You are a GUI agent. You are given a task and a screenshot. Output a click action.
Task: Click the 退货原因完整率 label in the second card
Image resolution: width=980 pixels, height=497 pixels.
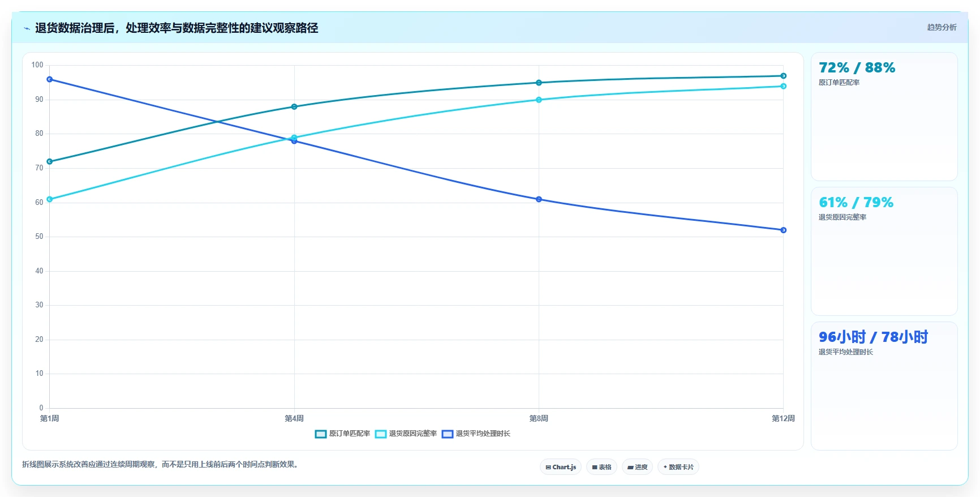(x=842, y=217)
